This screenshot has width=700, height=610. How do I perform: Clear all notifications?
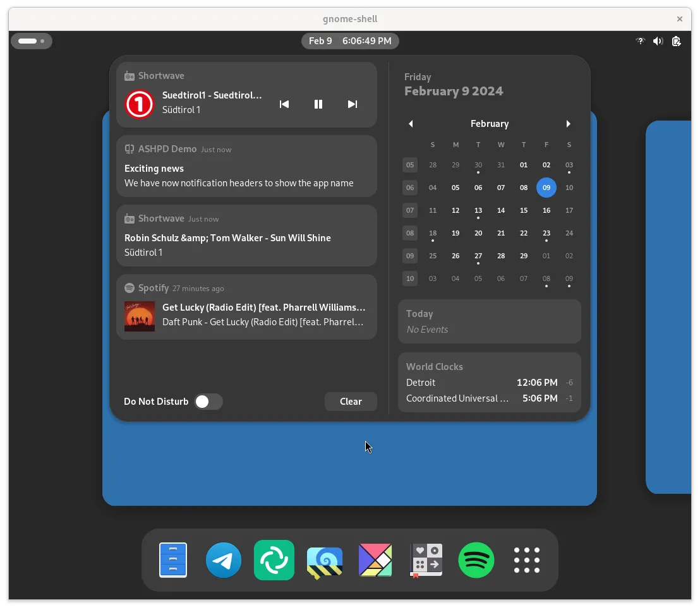tap(351, 402)
